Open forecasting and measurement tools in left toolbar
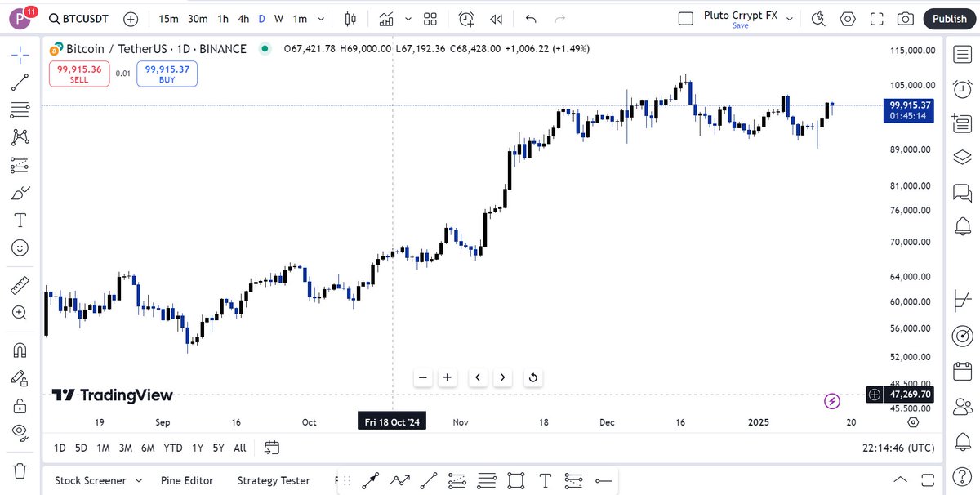 pyautogui.click(x=20, y=165)
